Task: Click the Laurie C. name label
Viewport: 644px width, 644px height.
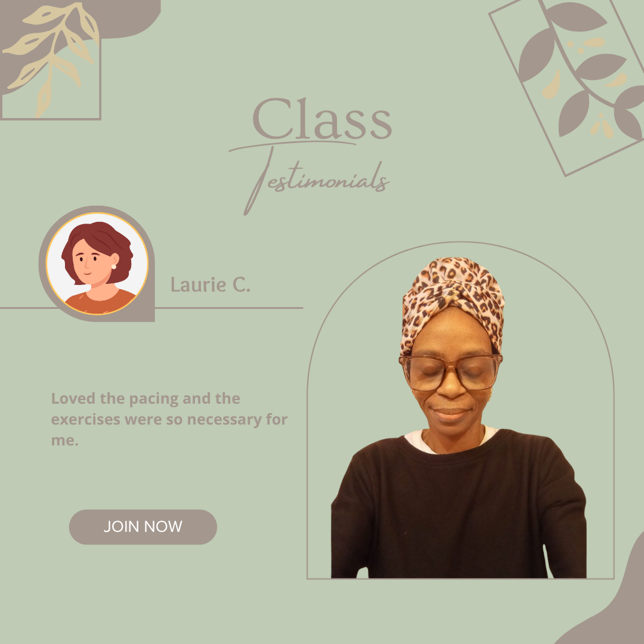Action: (210, 284)
